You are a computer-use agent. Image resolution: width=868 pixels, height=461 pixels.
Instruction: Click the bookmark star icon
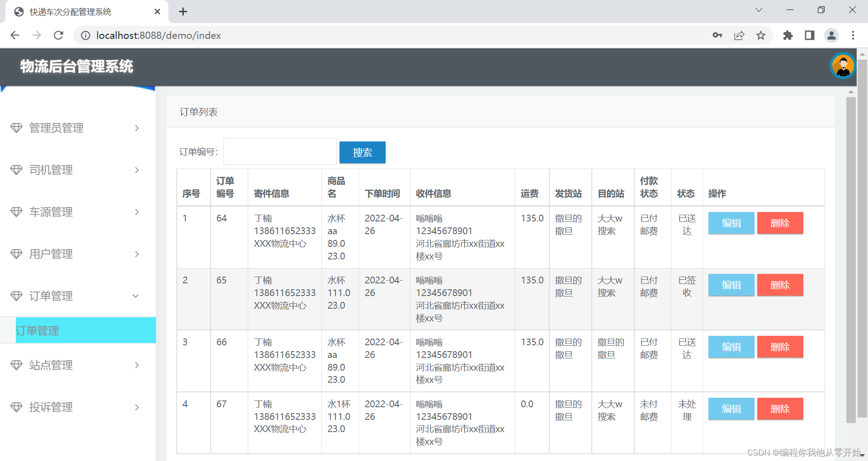(x=761, y=35)
